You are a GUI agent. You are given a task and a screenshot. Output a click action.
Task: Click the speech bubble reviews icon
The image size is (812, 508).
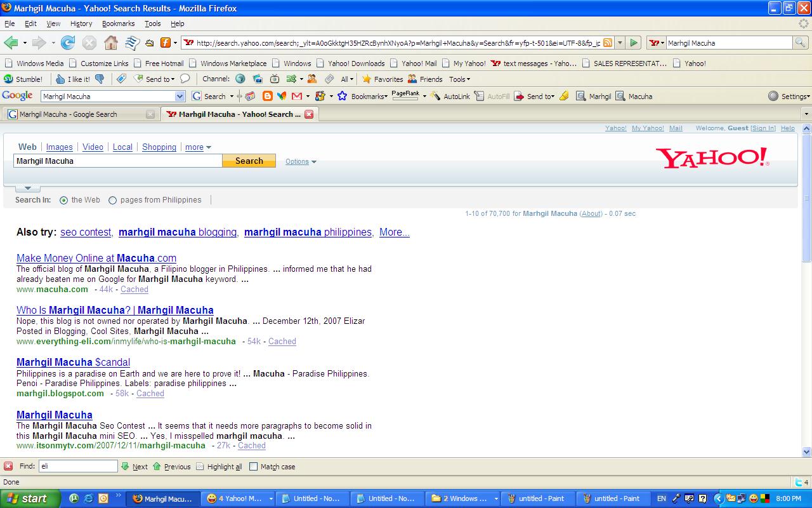pos(185,79)
